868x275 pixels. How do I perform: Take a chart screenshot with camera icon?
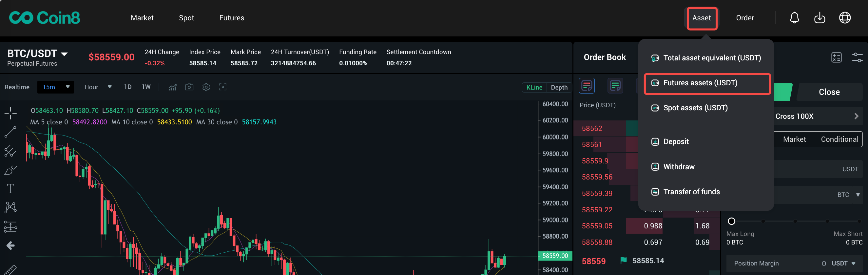pyautogui.click(x=189, y=87)
